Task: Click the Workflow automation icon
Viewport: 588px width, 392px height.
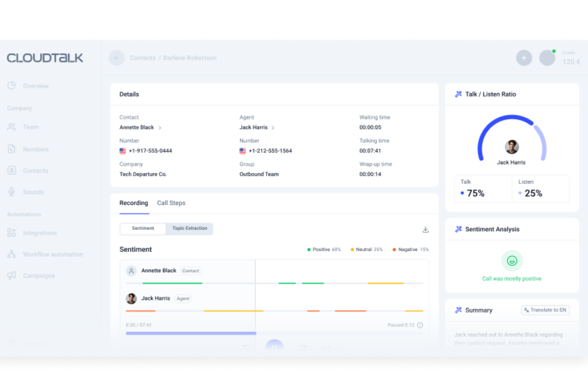Action: pyautogui.click(x=12, y=254)
